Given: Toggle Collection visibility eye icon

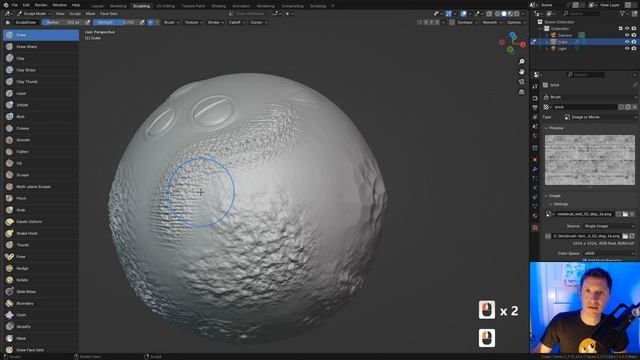Looking at the screenshot, I should click(x=627, y=29).
